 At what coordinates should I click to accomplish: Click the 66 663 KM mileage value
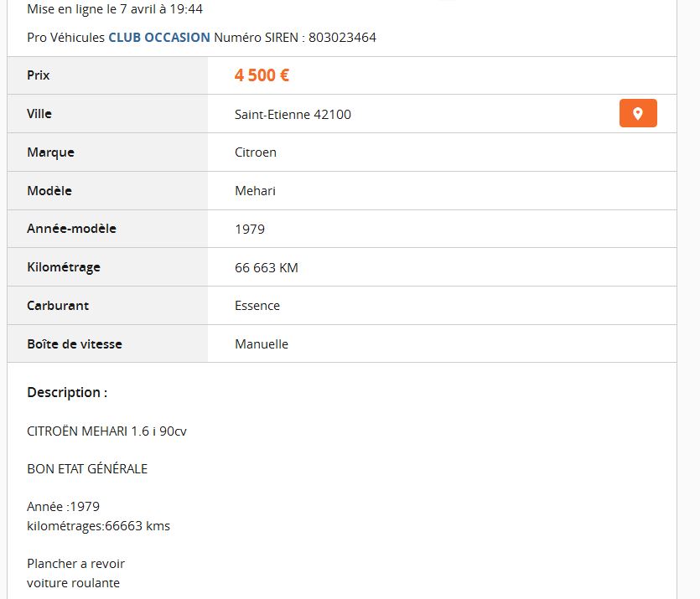click(x=267, y=267)
